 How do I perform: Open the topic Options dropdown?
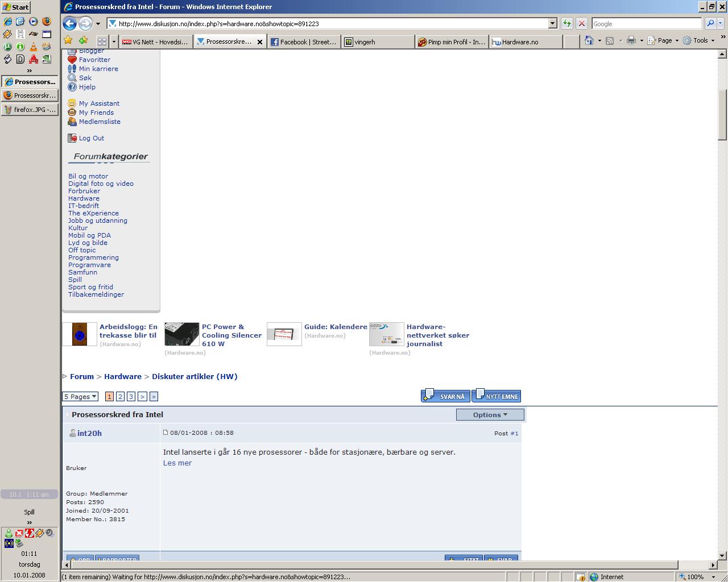tap(490, 414)
